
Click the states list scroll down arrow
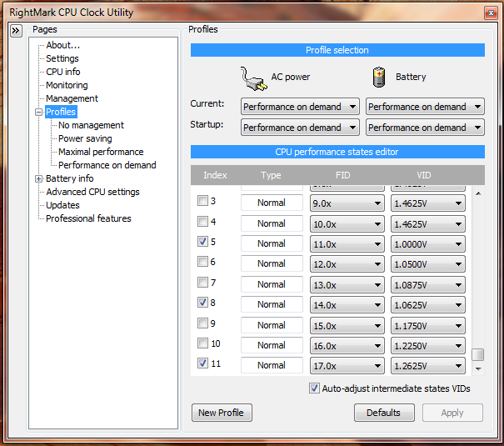point(478,368)
